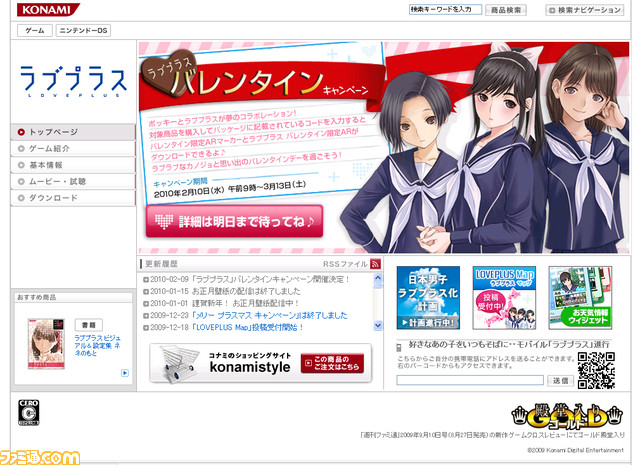Image resolution: width=640 pixels, height=465 pixels.
Task: Open the ダウンロード menu item
Action: click(73, 198)
